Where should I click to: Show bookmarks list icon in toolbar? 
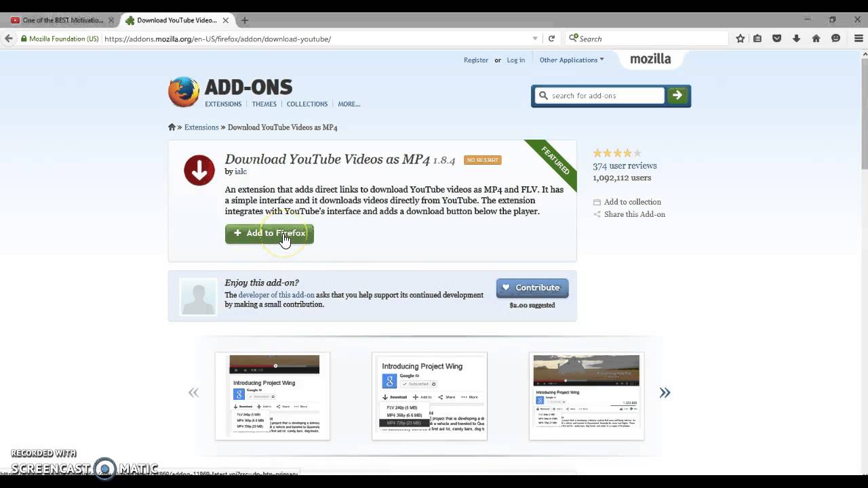[757, 39]
